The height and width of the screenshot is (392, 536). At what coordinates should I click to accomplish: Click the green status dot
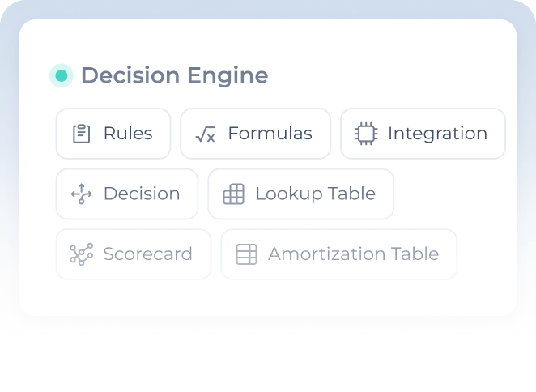[62, 75]
